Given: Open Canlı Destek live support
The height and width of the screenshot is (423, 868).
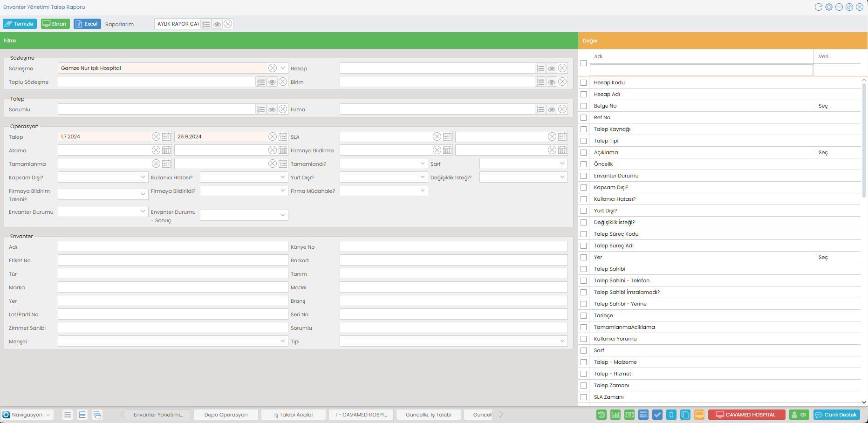Looking at the screenshot, I should click(837, 415).
